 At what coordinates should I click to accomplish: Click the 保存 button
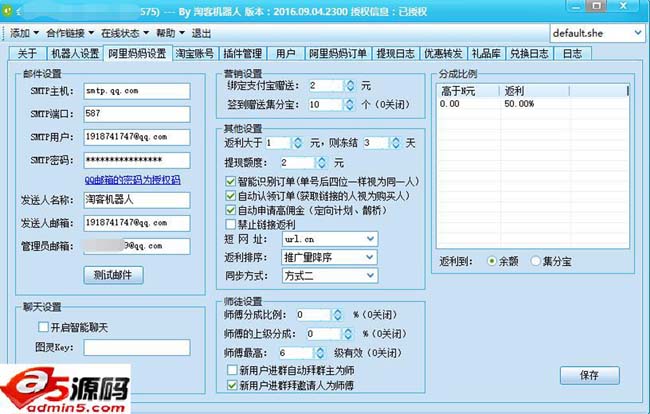click(x=589, y=375)
